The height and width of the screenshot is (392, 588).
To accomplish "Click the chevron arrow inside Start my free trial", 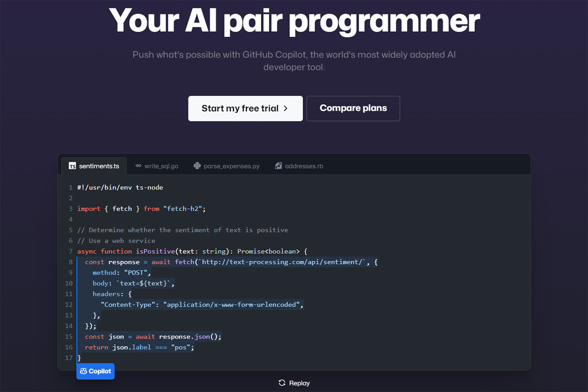I will (x=285, y=108).
